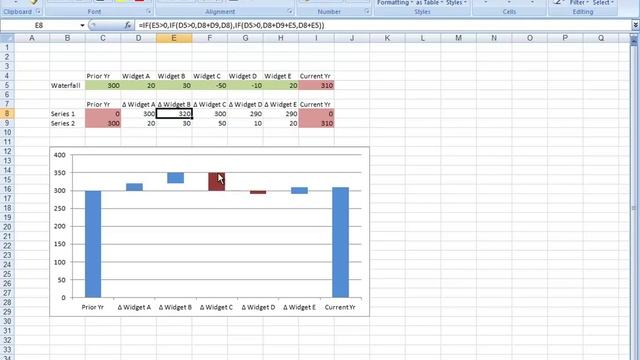640x360 pixels.
Task: Select the highlighted column header E
Action: [x=174, y=38]
